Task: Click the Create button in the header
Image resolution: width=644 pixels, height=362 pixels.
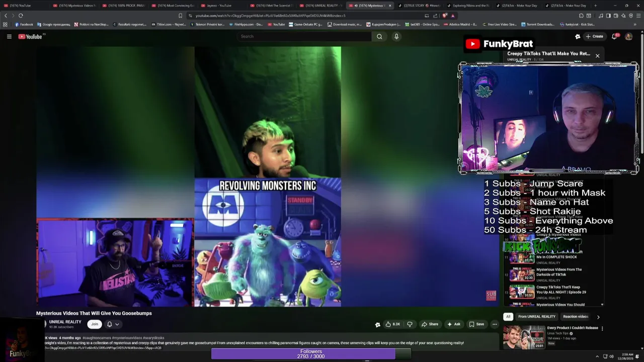Action: click(594, 36)
